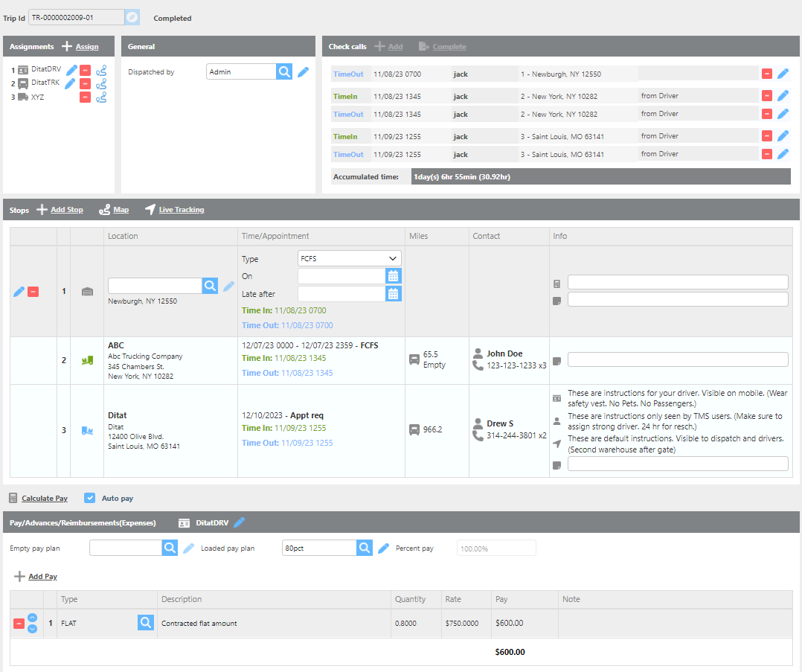Viewport: 802px width, 672px height.
Task: Delete the Newburgh TimeOut check call
Action: point(767,74)
